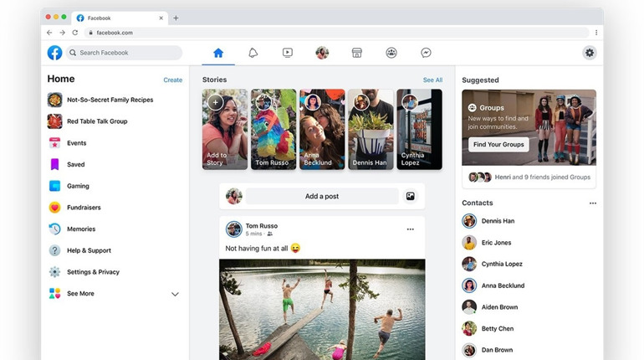Reload the page with browser refresh button
This screenshot has width=644, height=360.
75,33
